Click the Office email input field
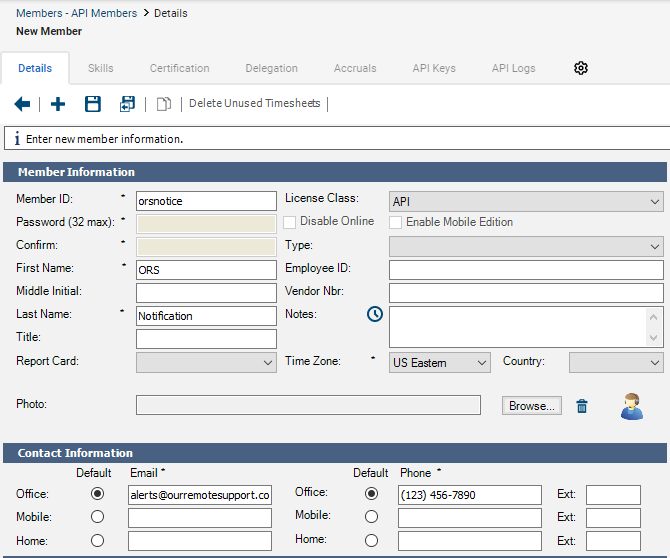670x558 pixels. pos(200,495)
